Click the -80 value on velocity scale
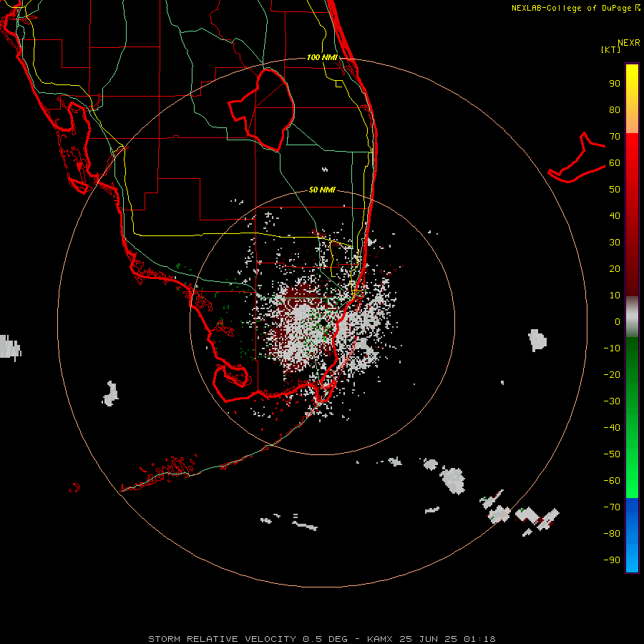 (x=612, y=534)
